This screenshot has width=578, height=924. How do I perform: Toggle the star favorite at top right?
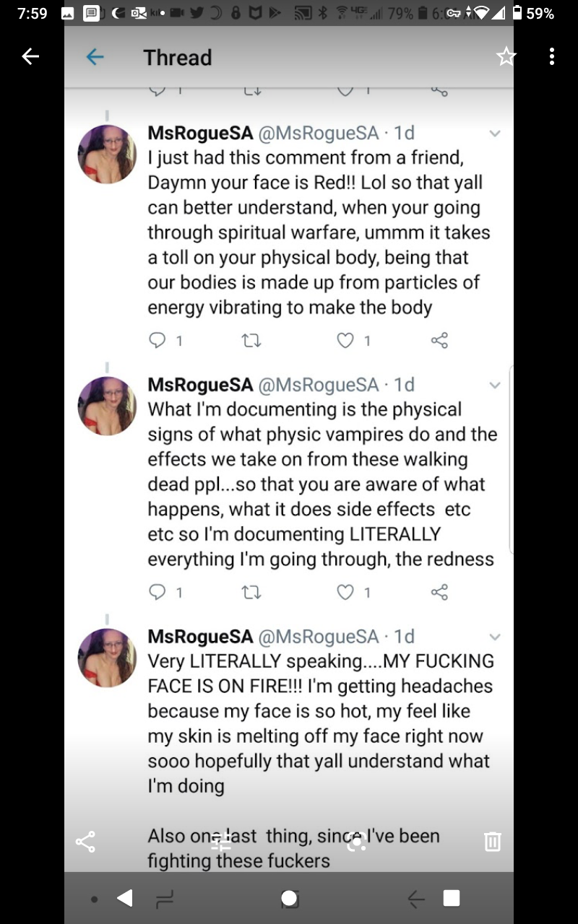pyautogui.click(x=506, y=56)
